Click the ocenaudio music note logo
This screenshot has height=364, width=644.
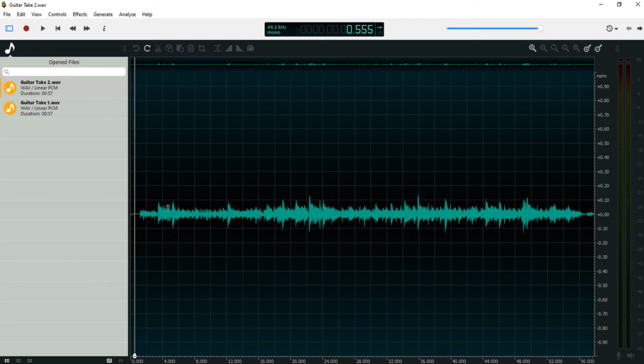10,48
